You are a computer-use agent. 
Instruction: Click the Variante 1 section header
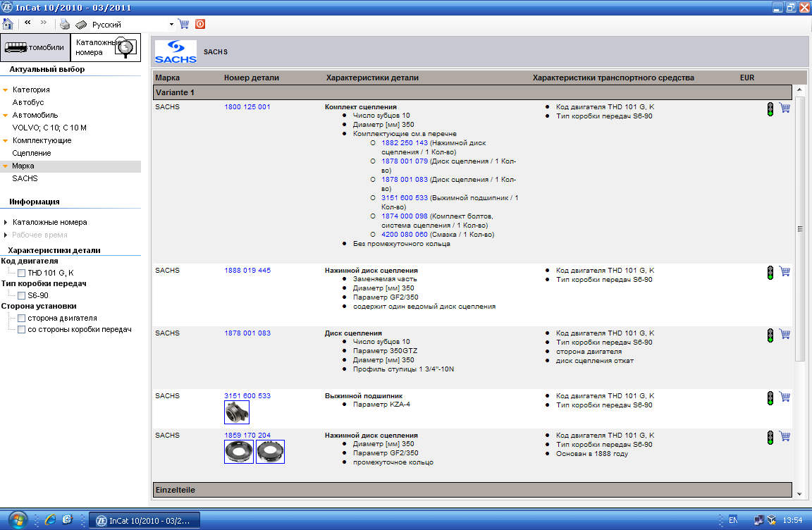[472, 92]
